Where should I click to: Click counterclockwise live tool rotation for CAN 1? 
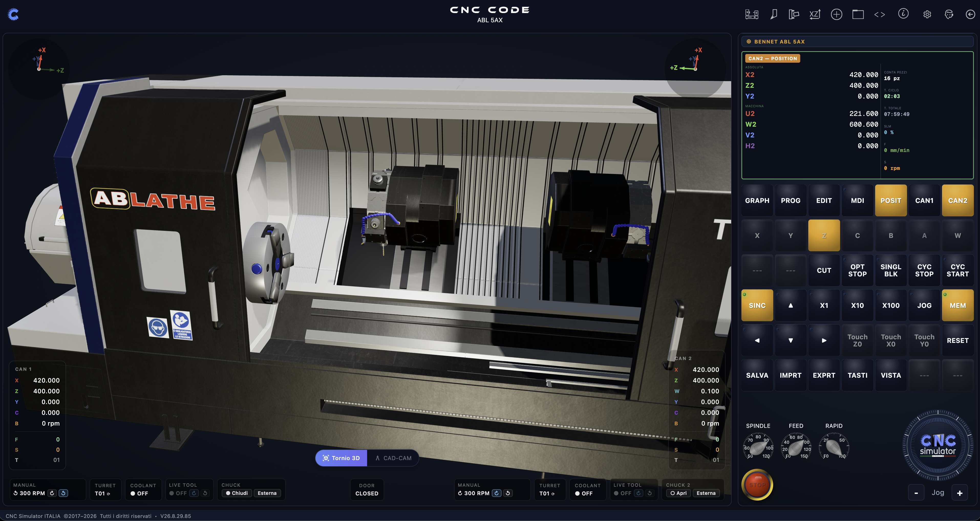tap(205, 493)
